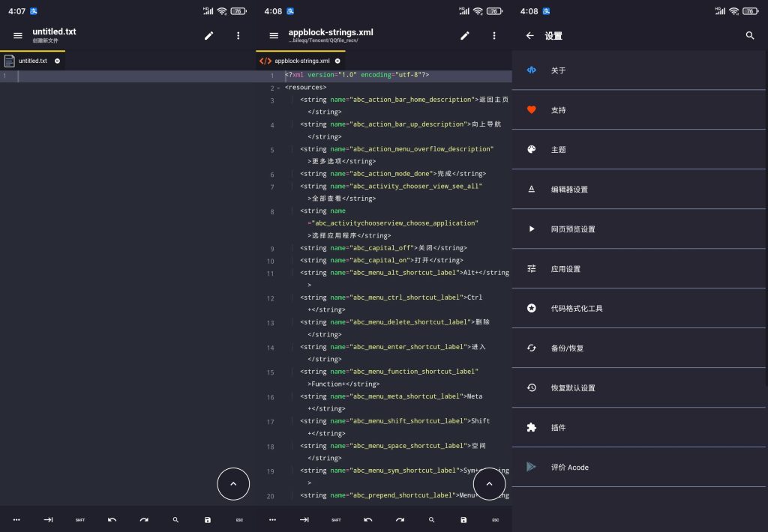This screenshot has height=532, width=768.
Task: Tap 评价 Acode to rate the app
Action: 569,467
